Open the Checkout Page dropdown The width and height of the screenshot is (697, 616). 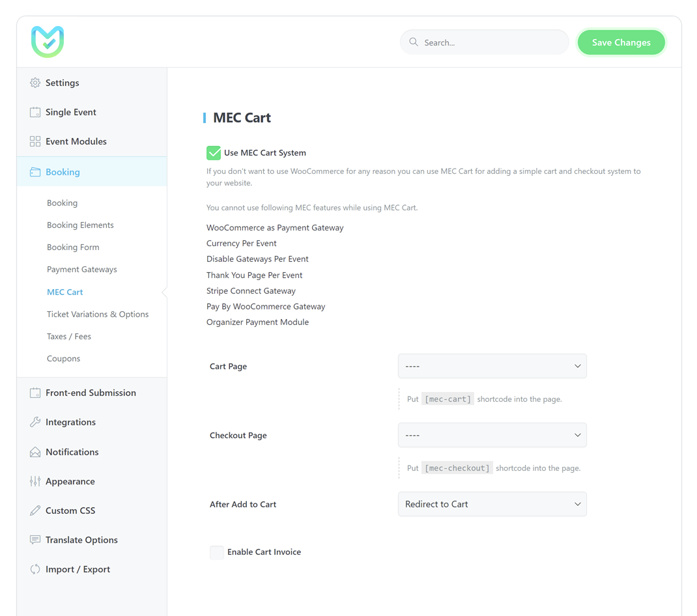pos(492,435)
